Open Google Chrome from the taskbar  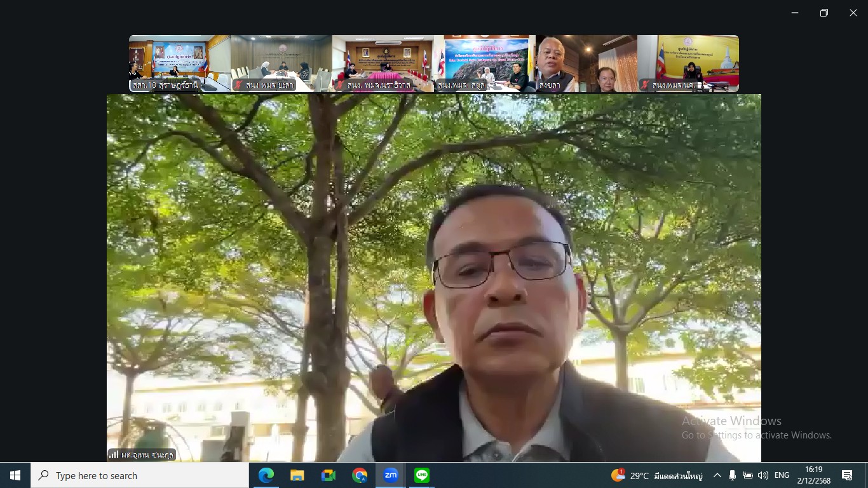pos(360,475)
